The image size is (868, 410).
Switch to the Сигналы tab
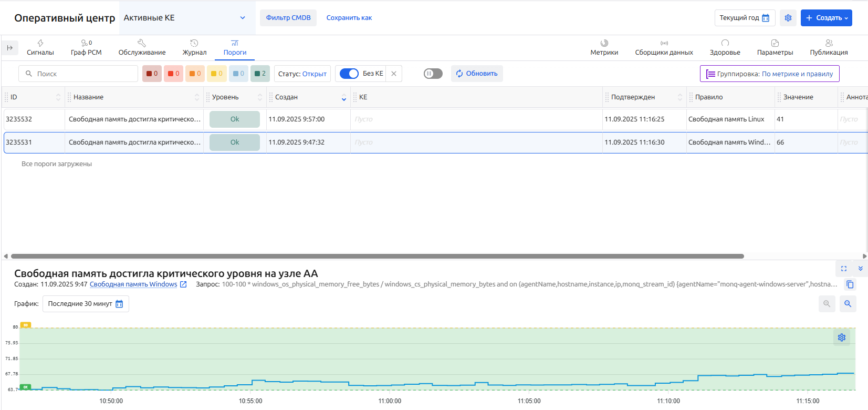click(40, 47)
